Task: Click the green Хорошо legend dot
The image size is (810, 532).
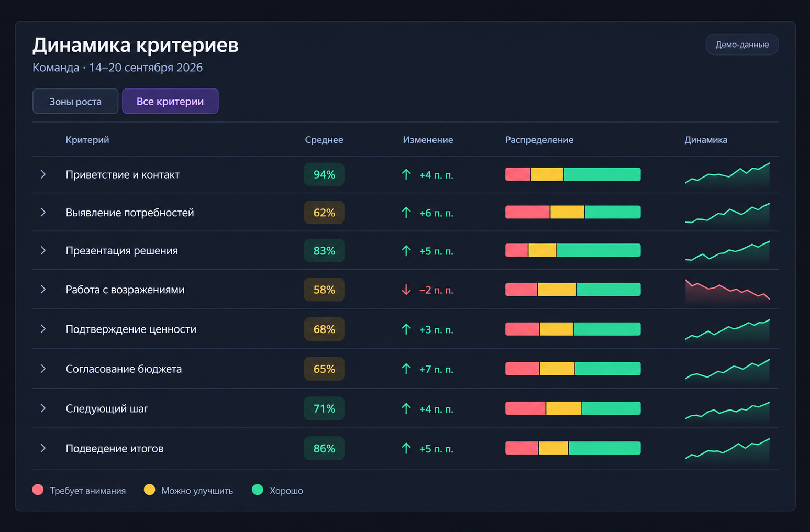Action: 258,490
